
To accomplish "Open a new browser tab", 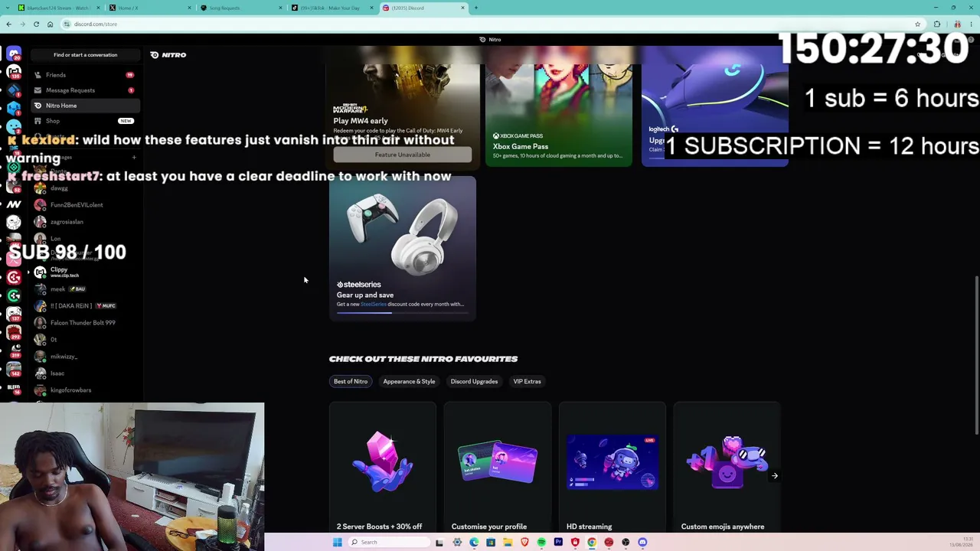I will click(x=475, y=8).
